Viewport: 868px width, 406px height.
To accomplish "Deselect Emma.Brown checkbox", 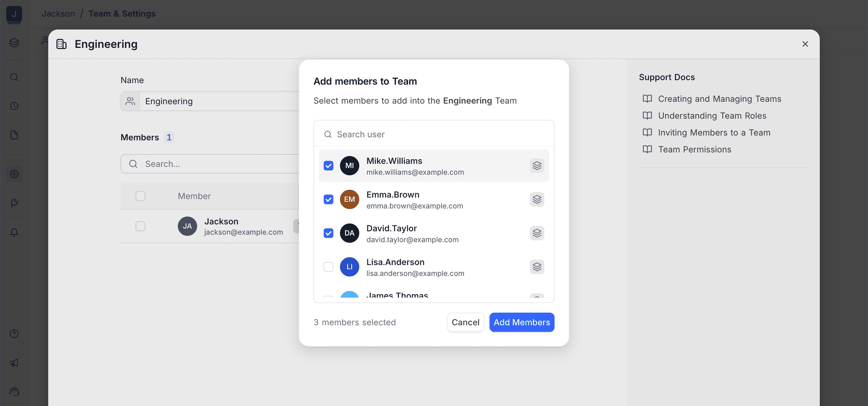I will [x=328, y=199].
